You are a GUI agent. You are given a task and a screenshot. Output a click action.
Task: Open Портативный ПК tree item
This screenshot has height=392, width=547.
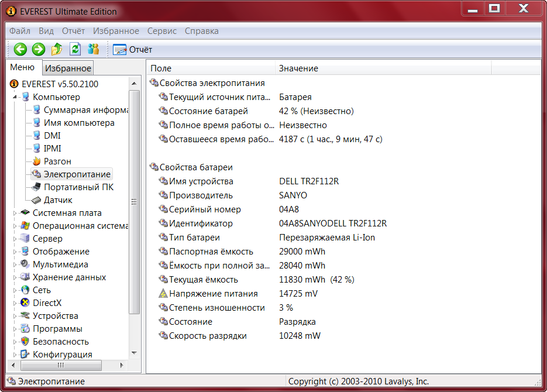click(x=78, y=187)
